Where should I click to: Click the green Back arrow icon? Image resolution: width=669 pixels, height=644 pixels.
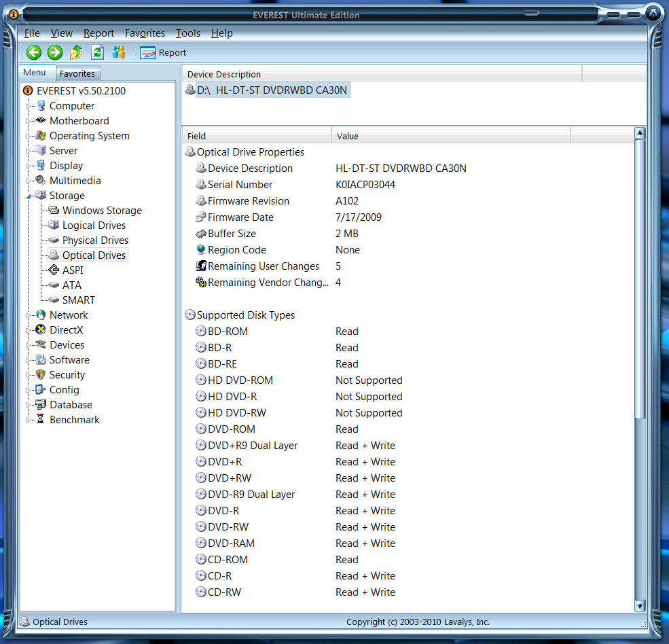pyautogui.click(x=34, y=52)
